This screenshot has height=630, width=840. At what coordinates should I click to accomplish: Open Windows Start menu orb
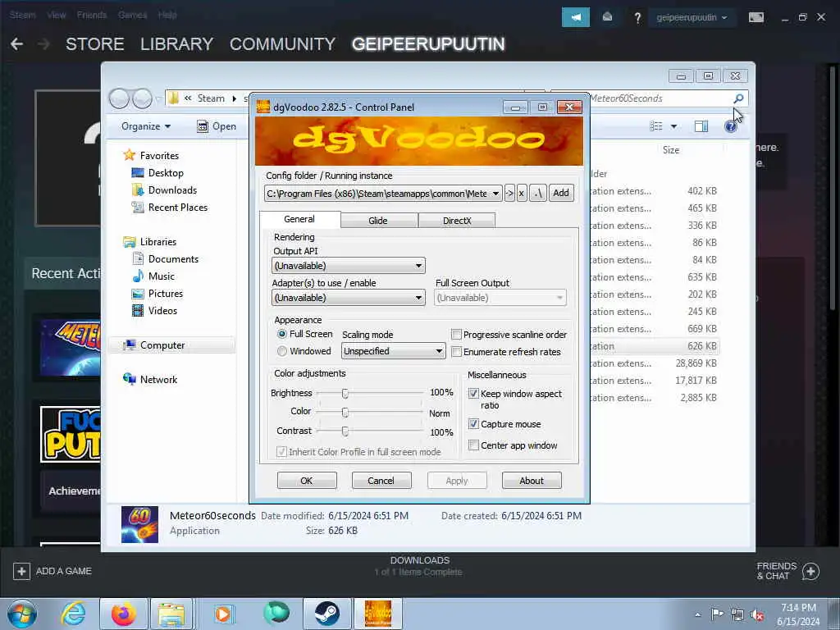[22, 614]
